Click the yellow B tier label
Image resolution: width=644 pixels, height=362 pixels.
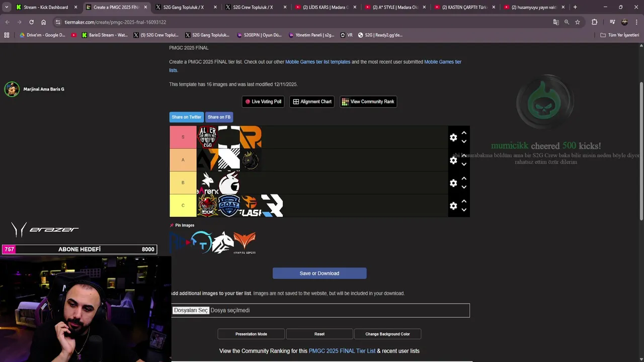pos(183,183)
